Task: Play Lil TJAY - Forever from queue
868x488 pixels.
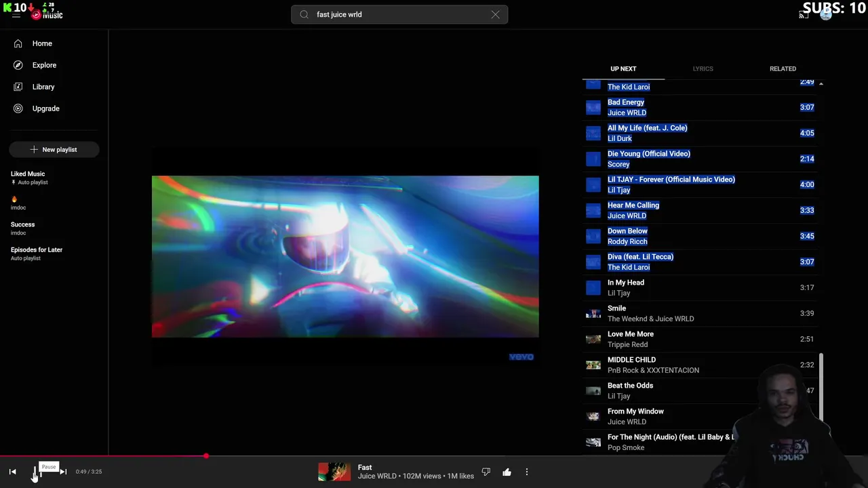Action: point(701,184)
